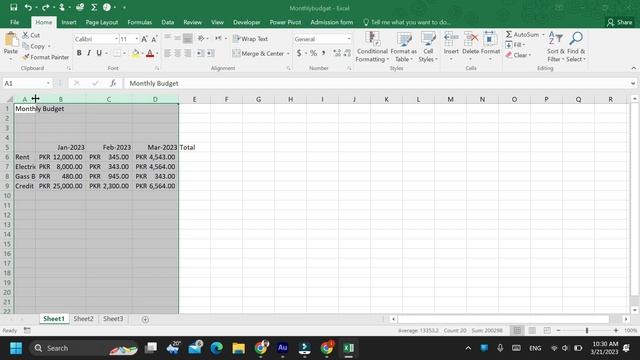Image resolution: width=640 pixels, height=360 pixels.
Task: Switch to Sheet2 tab
Action: 83,319
